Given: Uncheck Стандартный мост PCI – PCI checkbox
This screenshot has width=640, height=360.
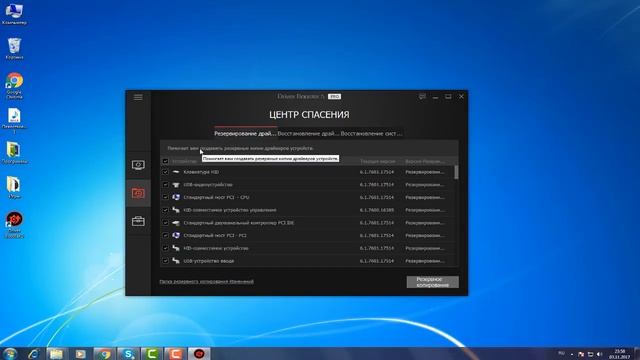Looking at the screenshot, I should point(165,236).
